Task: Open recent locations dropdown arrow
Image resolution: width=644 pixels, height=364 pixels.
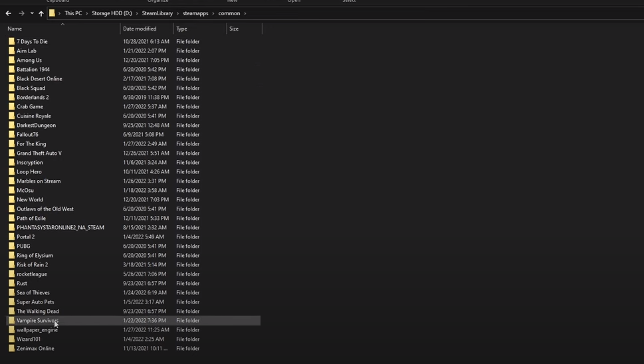Action: (32, 13)
